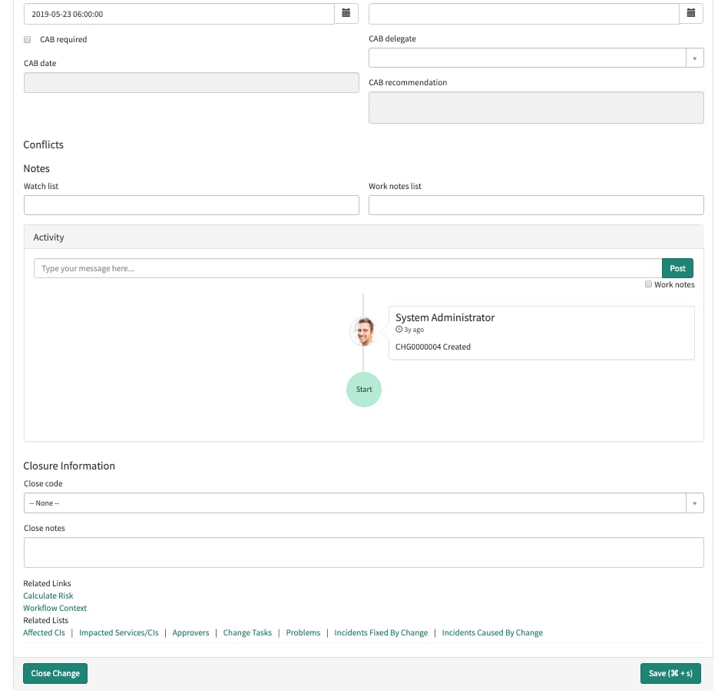Go to Impacted Services/CIs related list
The width and height of the screenshot is (728, 700).
119,632
